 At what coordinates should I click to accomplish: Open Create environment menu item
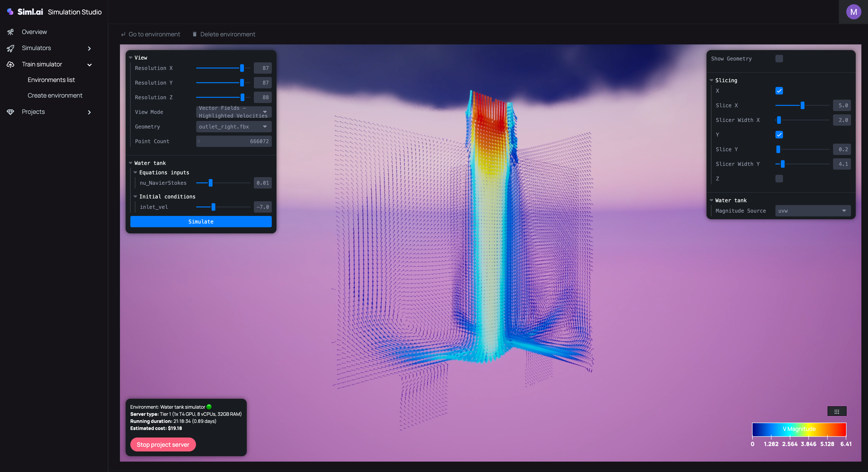tap(55, 95)
